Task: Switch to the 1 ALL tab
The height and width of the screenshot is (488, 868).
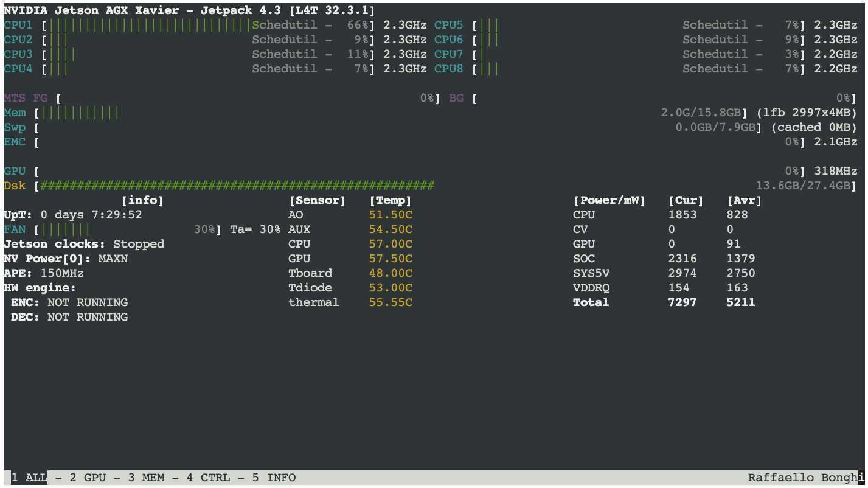Action: point(29,478)
